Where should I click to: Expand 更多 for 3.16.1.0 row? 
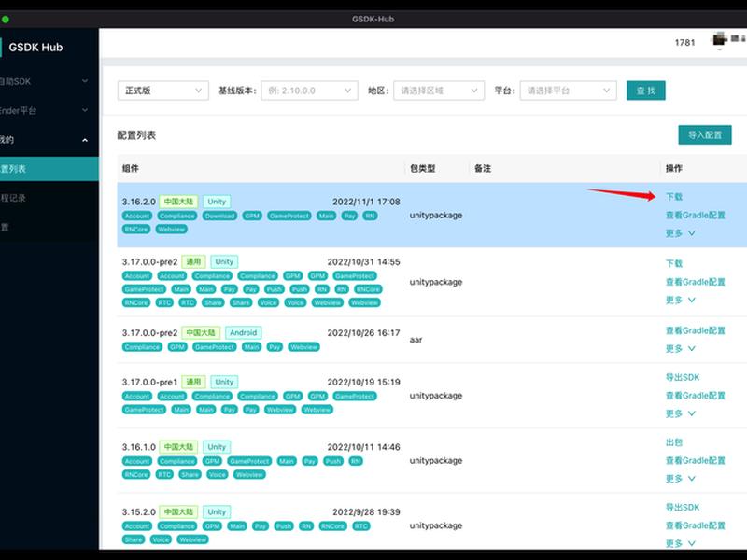pyautogui.click(x=681, y=479)
